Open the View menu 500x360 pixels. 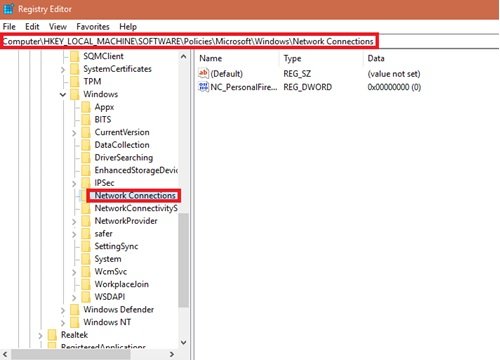(58, 27)
